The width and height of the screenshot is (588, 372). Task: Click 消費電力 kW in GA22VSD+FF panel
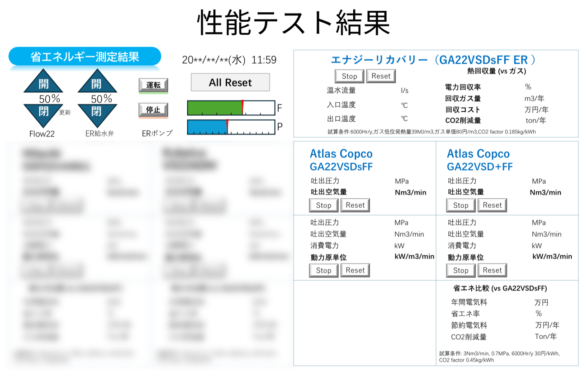click(x=495, y=246)
